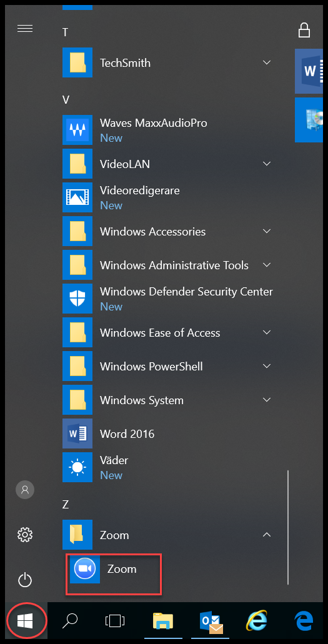328x644 pixels.
Task: Open Outlook from the taskbar
Action: 211,621
